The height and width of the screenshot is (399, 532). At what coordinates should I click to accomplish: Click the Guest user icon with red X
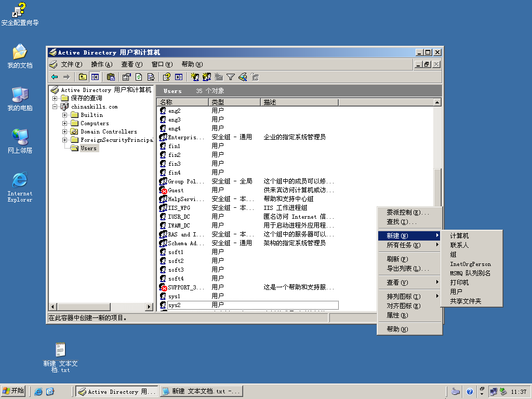(163, 190)
